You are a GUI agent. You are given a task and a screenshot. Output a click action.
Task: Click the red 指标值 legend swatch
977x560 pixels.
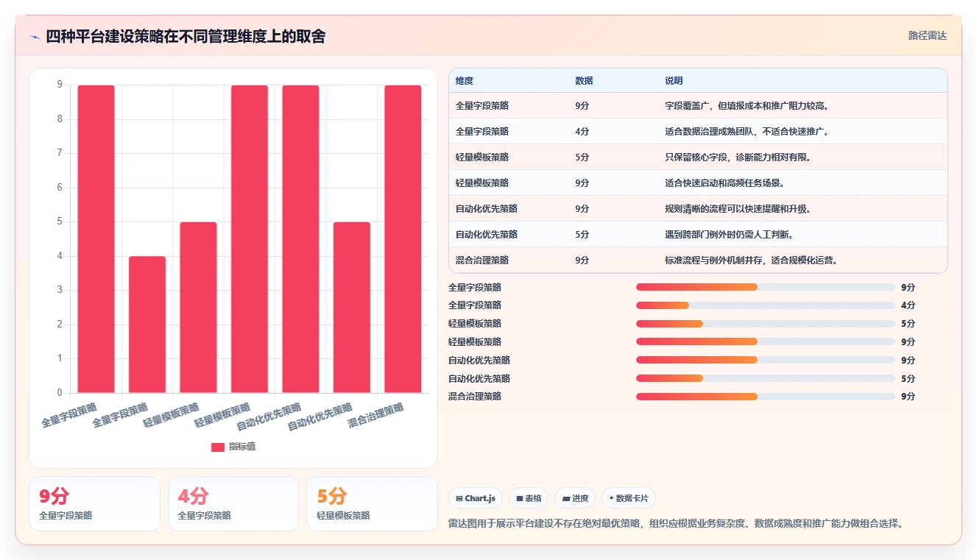click(218, 447)
